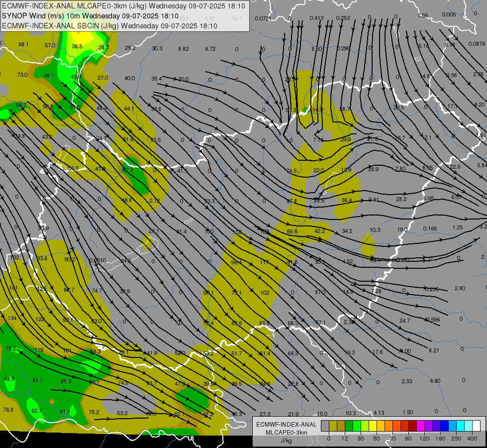Click the map value 27.3
The image size is (487, 448).
tap(265, 414)
